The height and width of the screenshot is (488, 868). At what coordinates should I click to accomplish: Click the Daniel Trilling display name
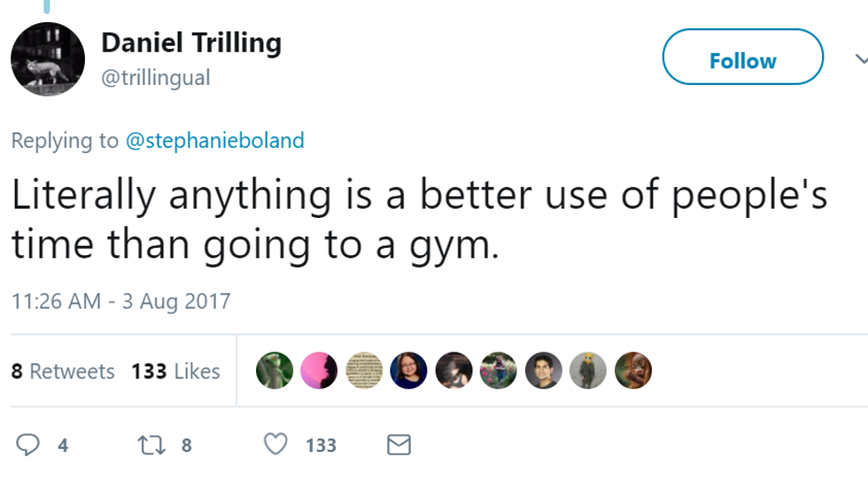pos(191,43)
